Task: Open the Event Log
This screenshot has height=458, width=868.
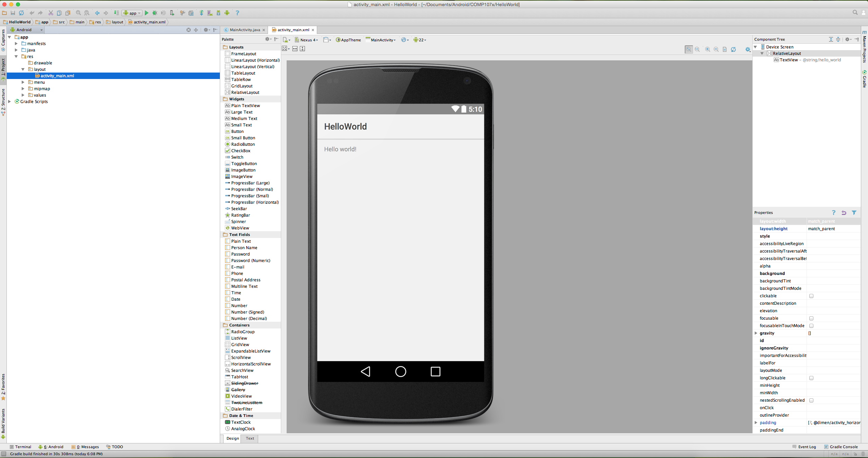Action: [804, 447]
